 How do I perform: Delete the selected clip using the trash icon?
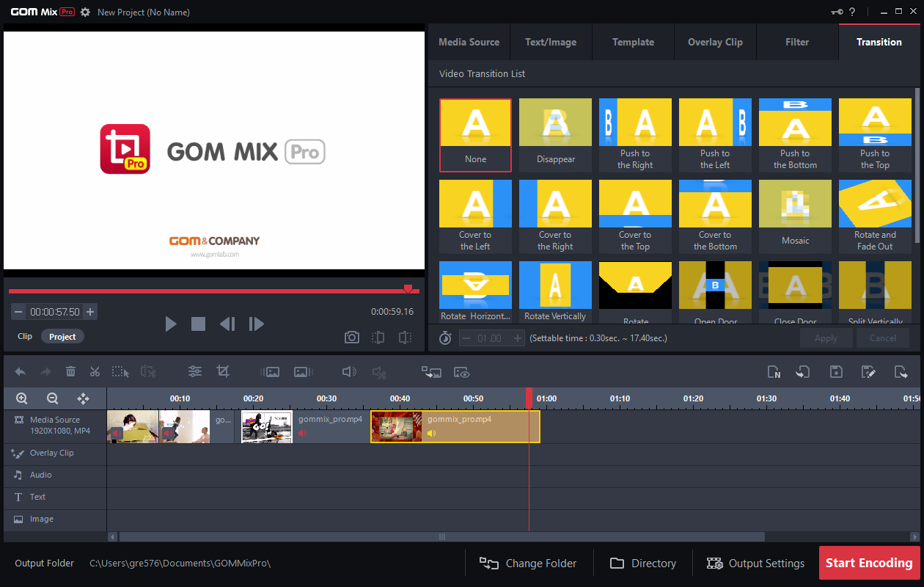70,371
